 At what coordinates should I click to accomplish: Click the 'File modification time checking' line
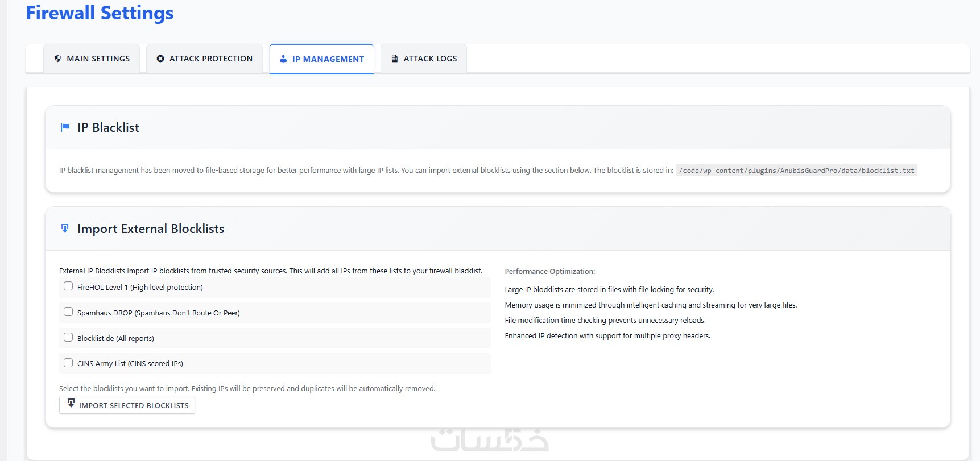[605, 321]
